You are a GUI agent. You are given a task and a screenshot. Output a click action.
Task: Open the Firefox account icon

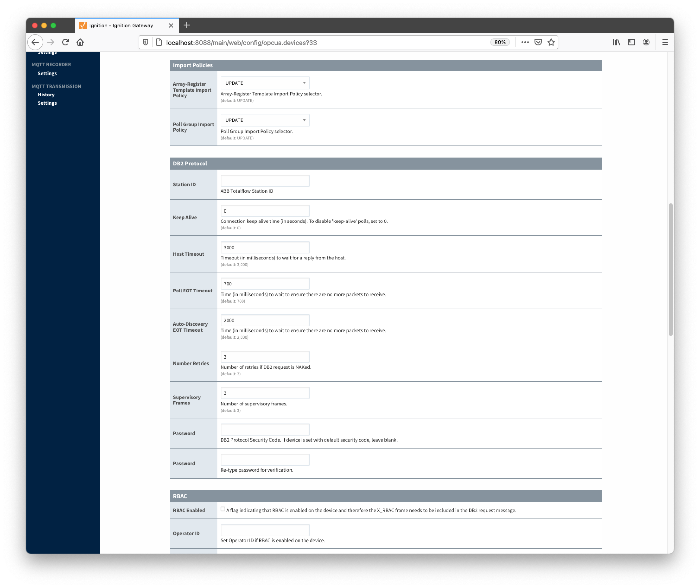(646, 42)
